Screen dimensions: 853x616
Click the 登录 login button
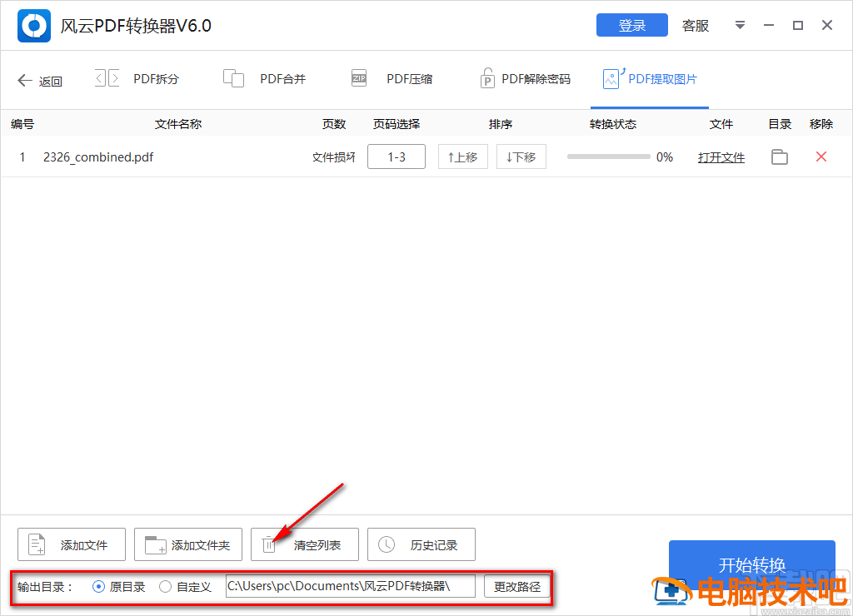[x=631, y=25]
